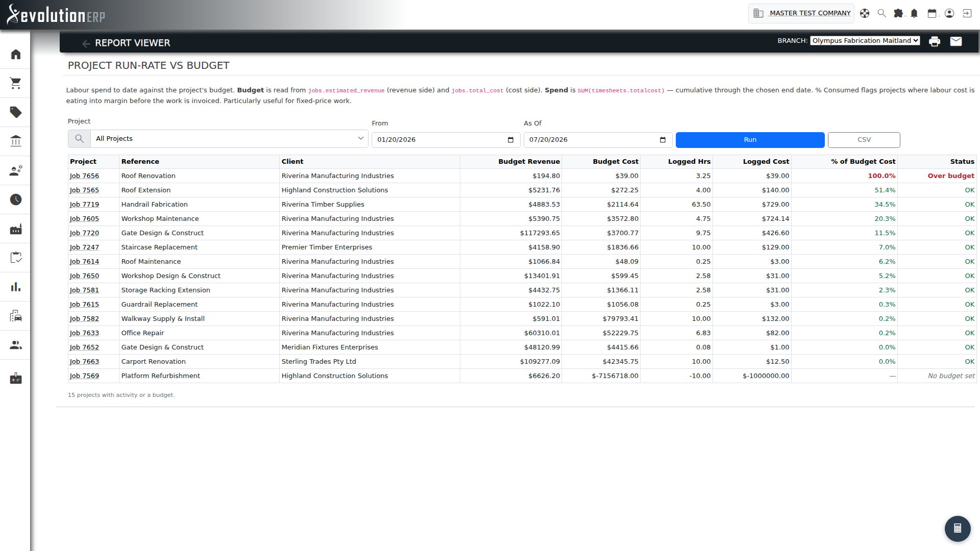Image resolution: width=980 pixels, height=551 pixels.
Task: Open the user account profile icon
Action: coord(949,13)
